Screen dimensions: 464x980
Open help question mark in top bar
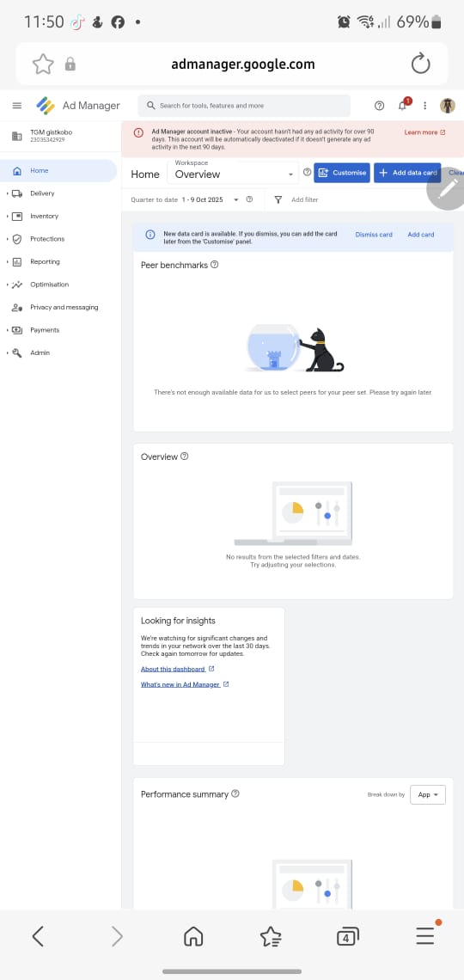point(379,106)
